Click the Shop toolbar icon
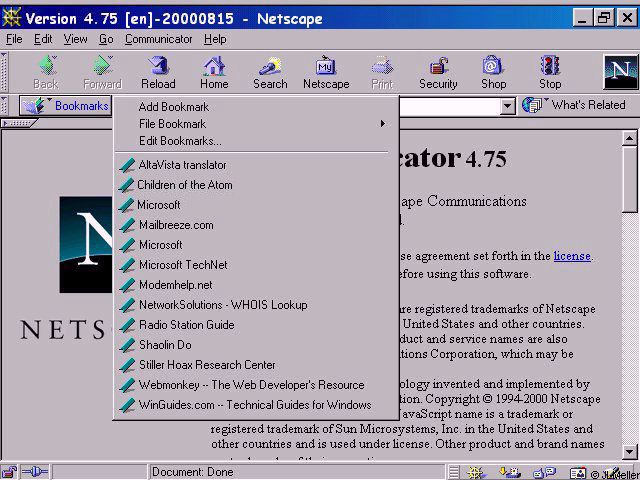640x480 pixels. click(x=493, y=72)
